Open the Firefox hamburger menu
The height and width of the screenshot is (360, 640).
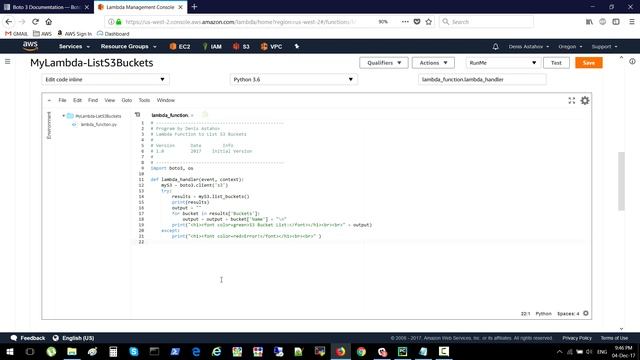point(631,22)
